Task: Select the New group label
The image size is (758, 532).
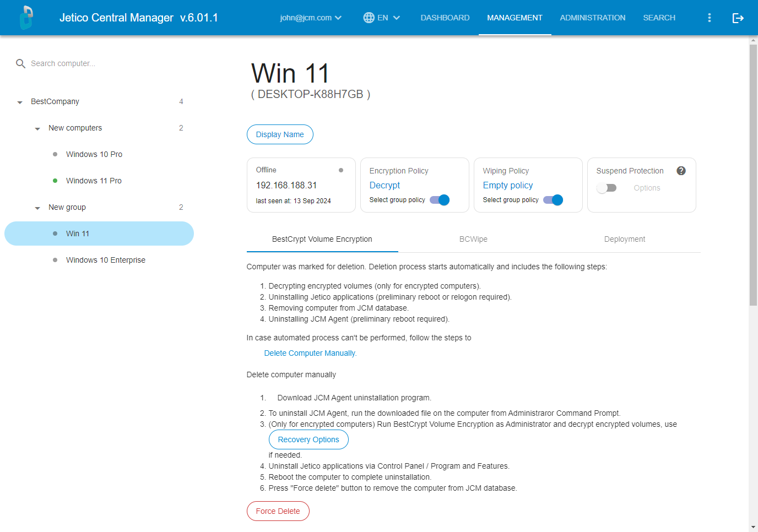Action: [67, 207]
